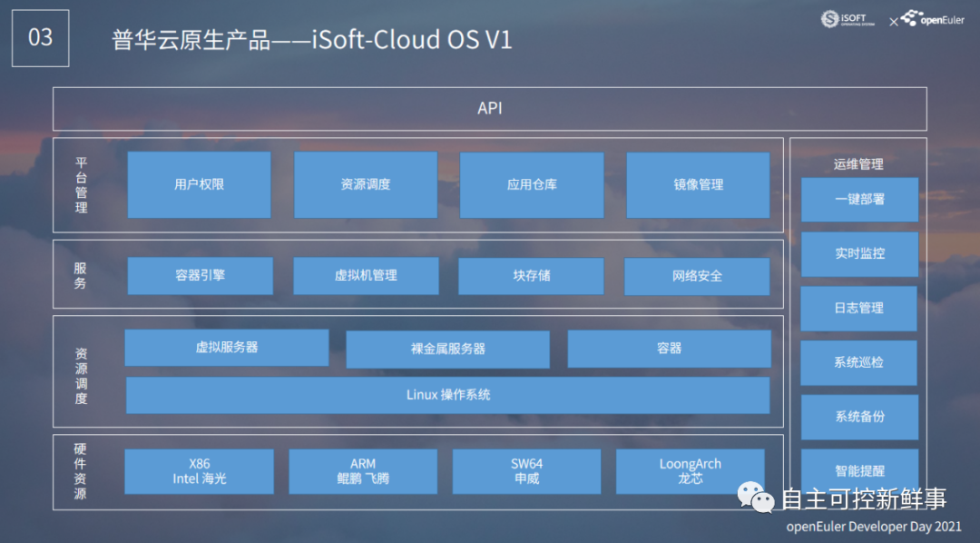Click the 块存储 block
This screenshot has width=980, height=543.
click(531, 276)
